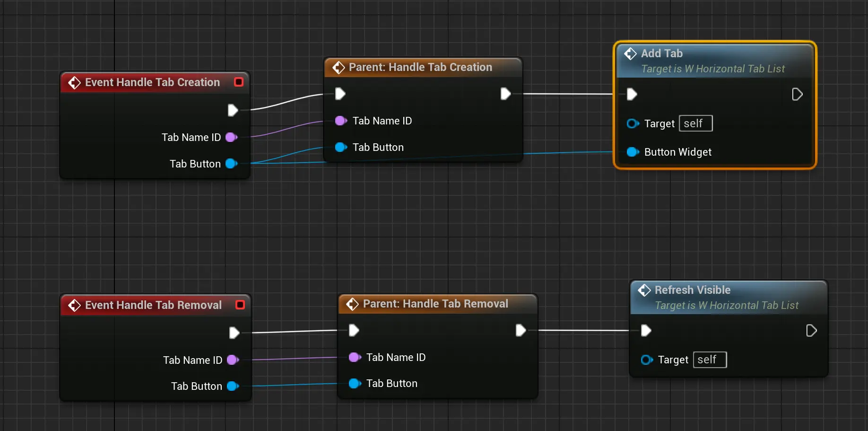
Task: Select the Event Handle Tab Removal node title
Action: click(153, 305)
